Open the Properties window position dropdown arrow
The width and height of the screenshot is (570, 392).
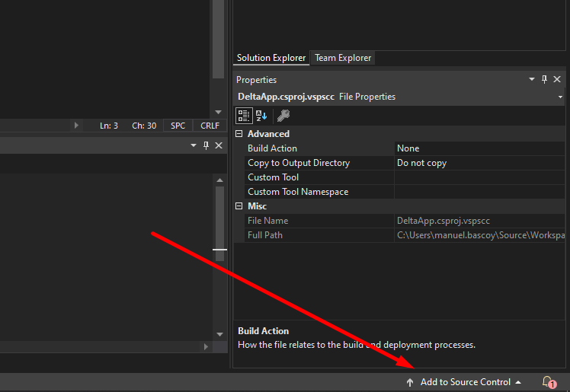click(x=532, y=80)
